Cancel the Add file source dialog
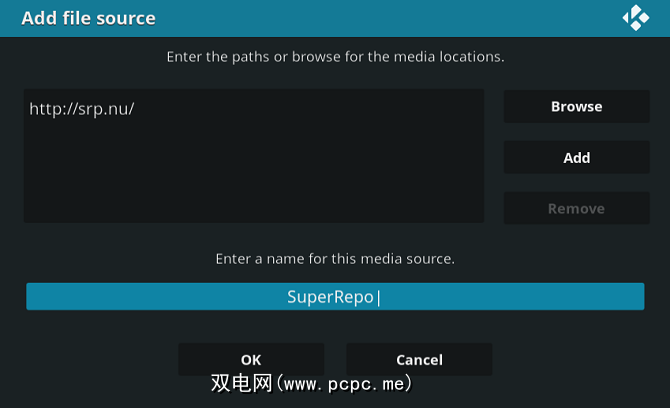This screenshot has height=408, width=670. click(419, 360)
